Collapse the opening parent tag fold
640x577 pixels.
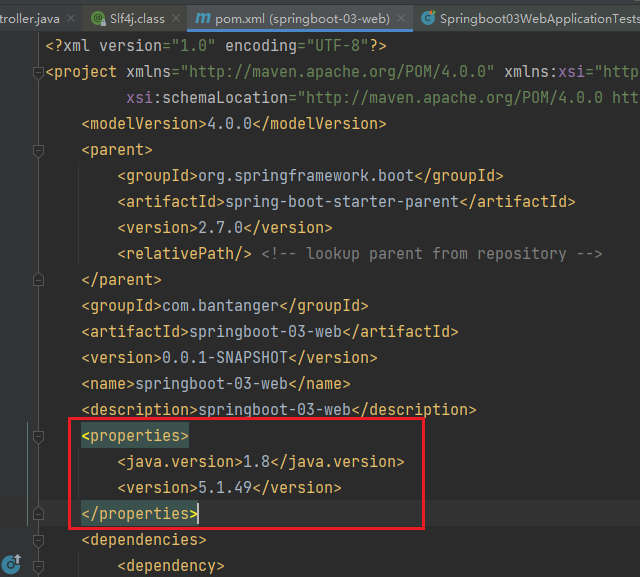38,150
